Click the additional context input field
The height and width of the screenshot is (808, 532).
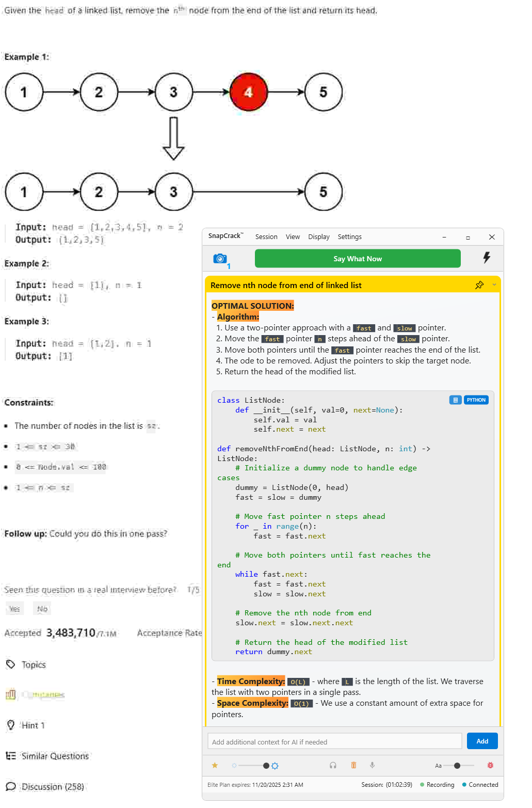(334, 742)
